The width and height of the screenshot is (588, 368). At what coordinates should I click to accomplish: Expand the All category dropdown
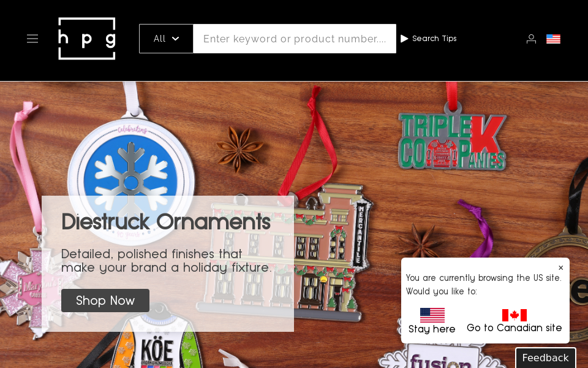pos(166,39)
